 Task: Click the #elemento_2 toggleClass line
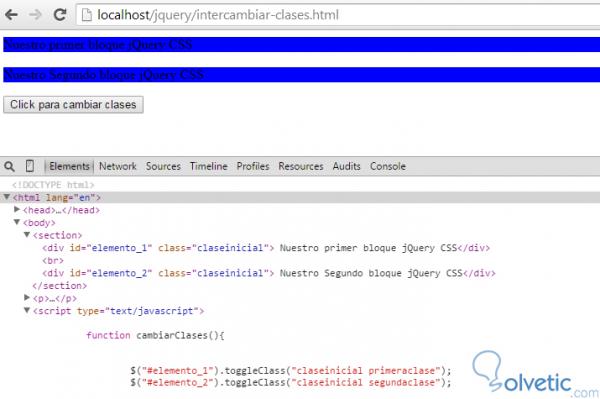click(291, 382)
